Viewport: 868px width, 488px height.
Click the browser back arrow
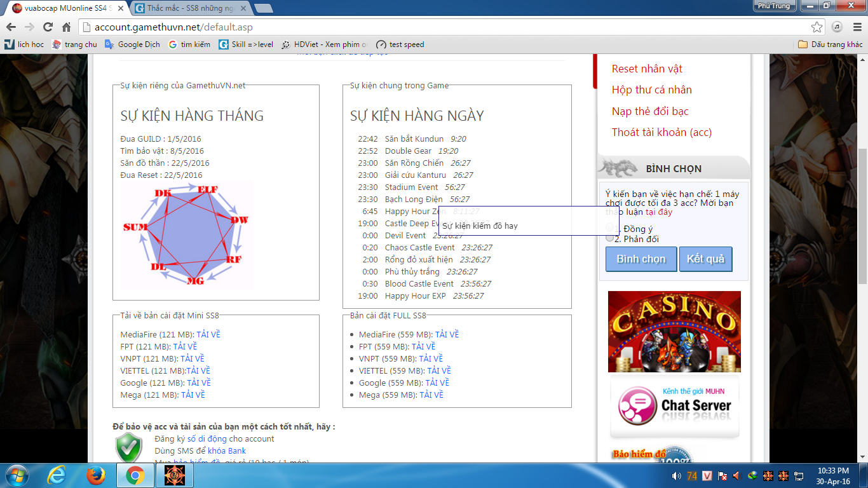[x=10, y=27]
